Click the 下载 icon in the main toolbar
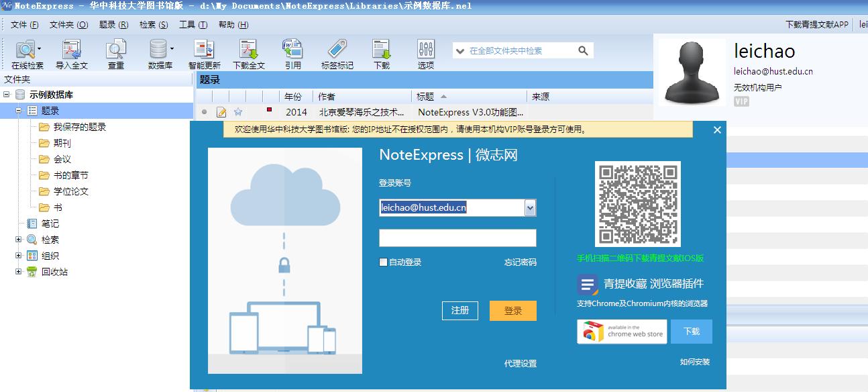The image size is (868, 392). (382, 54)
